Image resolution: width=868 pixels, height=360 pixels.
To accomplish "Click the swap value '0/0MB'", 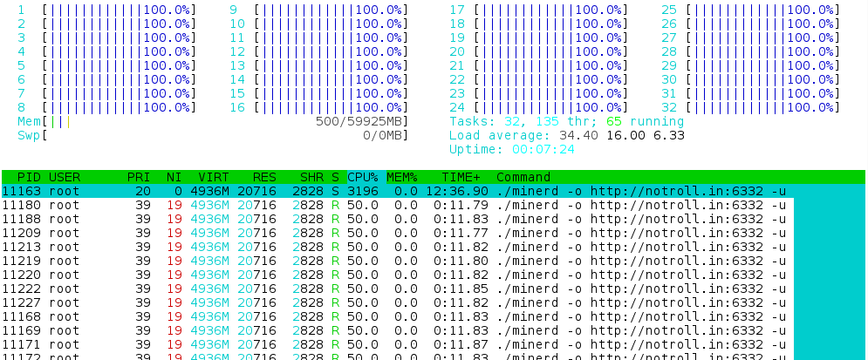I will pos(382,135).
